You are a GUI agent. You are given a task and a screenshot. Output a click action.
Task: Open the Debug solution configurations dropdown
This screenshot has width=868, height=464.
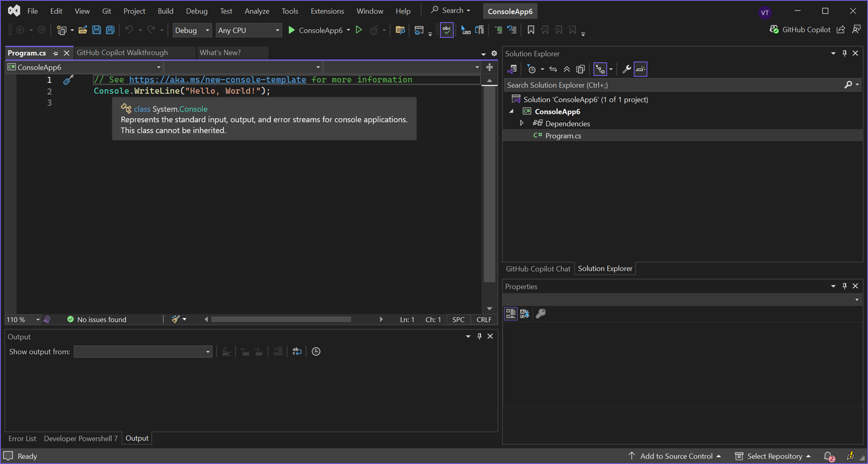point(192,30)
